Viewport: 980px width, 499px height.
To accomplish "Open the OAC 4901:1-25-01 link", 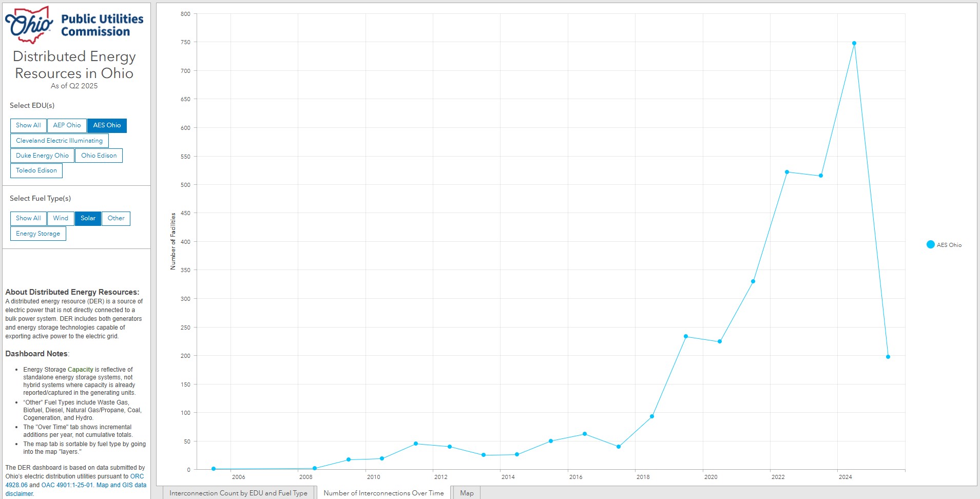I will click(x=67, y=485).
